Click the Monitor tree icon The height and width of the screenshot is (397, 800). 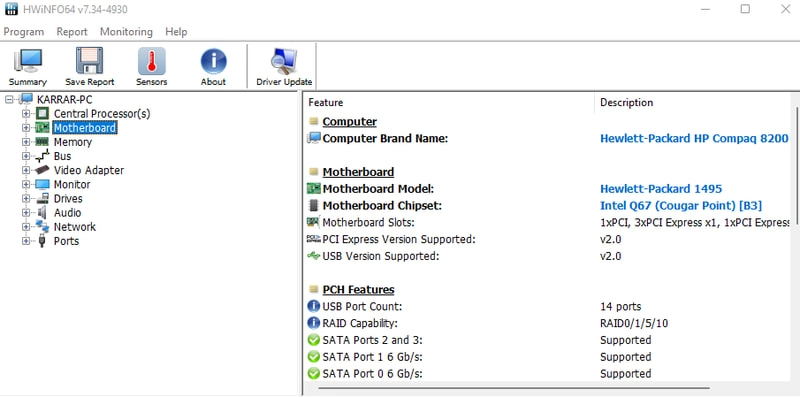tap(42, 184)
